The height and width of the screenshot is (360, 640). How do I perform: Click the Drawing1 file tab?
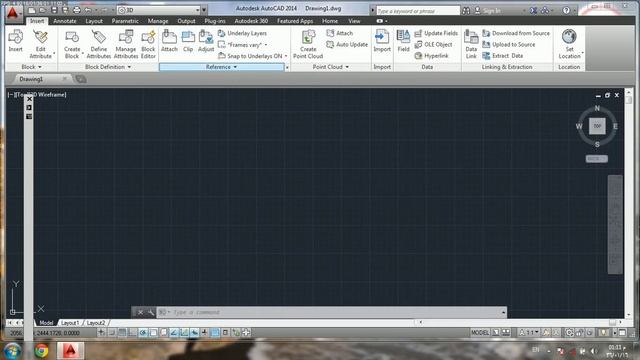click(x=31, y=79)
